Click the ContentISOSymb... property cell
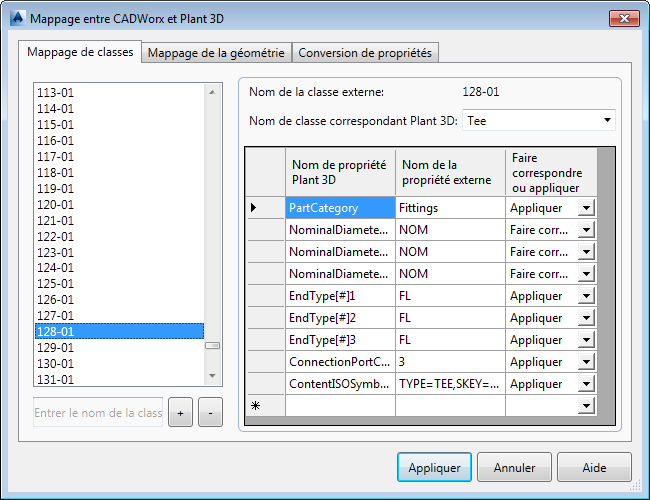 [340, 383]
